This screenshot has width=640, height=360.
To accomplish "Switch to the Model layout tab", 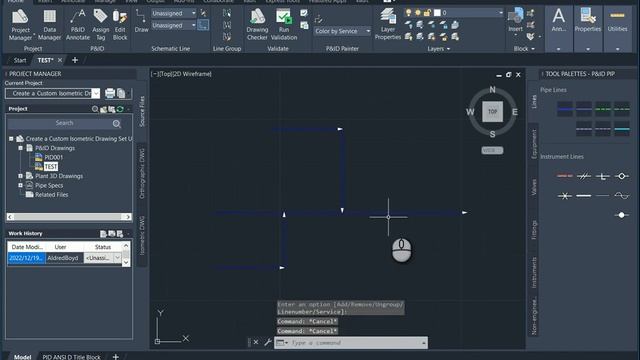I will coord(22,356).
